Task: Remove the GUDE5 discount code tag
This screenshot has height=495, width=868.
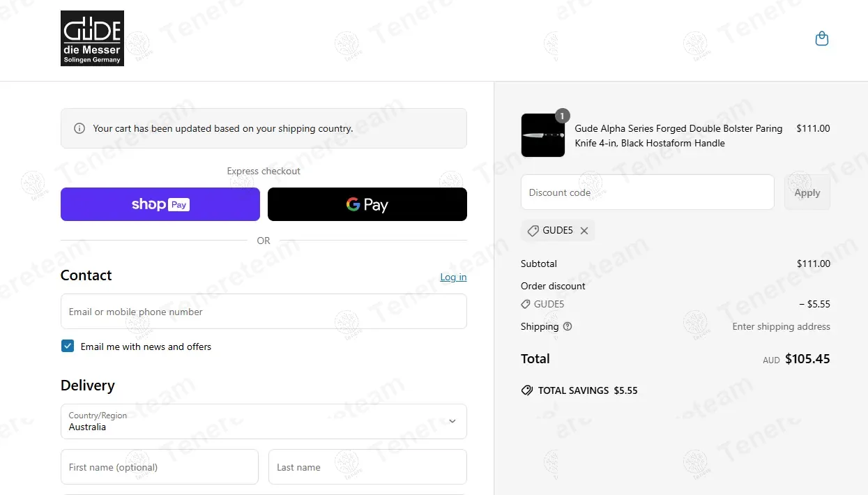Action: (x=584, y=231)
